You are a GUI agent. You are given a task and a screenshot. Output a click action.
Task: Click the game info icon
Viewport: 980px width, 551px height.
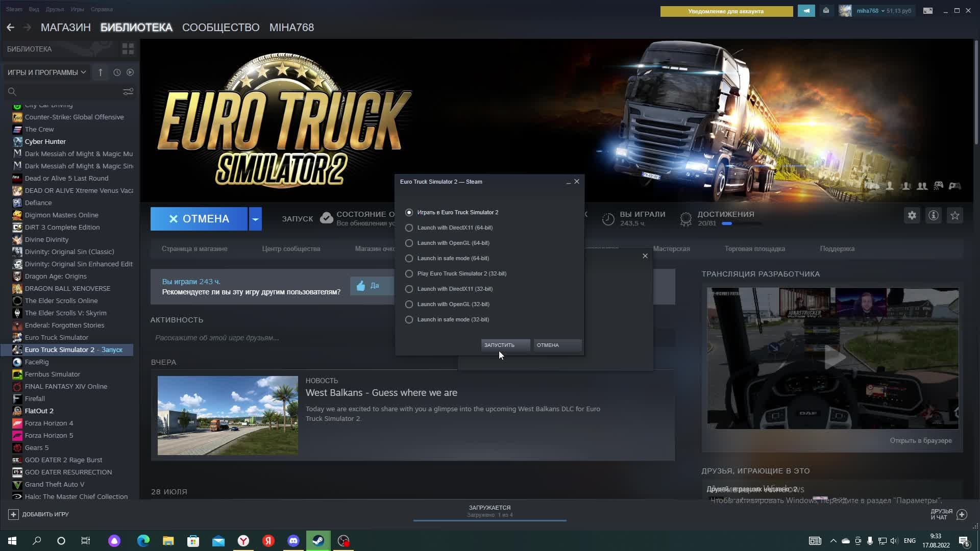(x=934, y=216)
